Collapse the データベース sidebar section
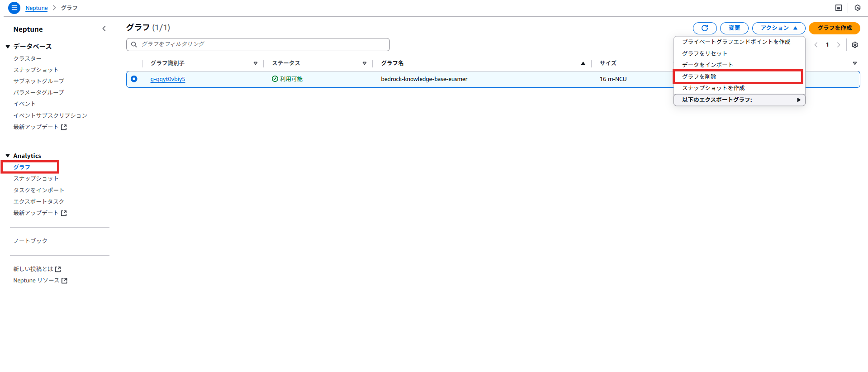Viewport: 868px width, 372px height. [8, 47]
